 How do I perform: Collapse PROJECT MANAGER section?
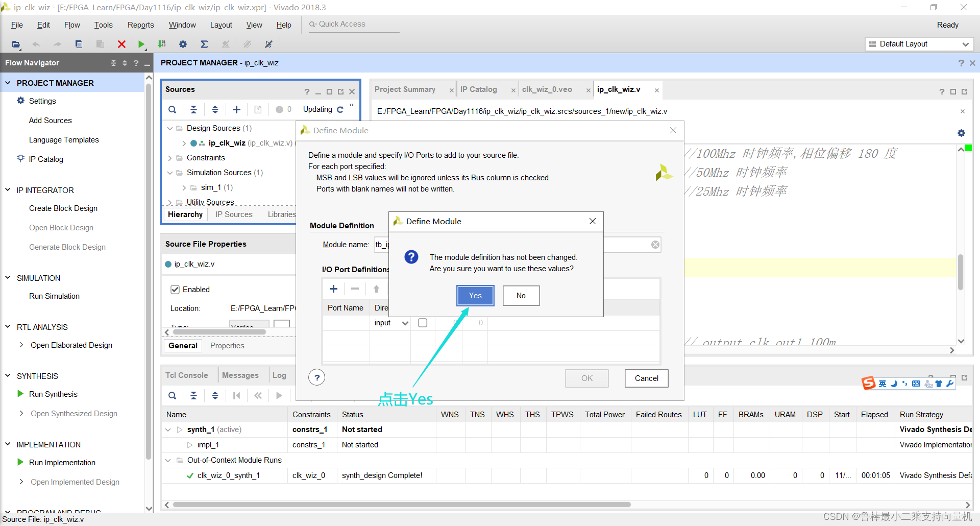(8, 83)
